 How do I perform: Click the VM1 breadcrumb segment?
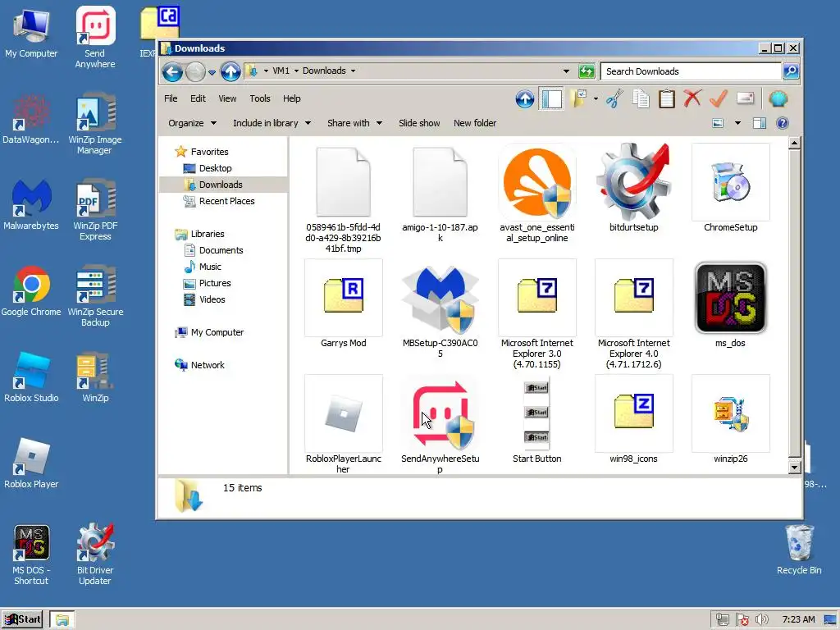[281, 71]
